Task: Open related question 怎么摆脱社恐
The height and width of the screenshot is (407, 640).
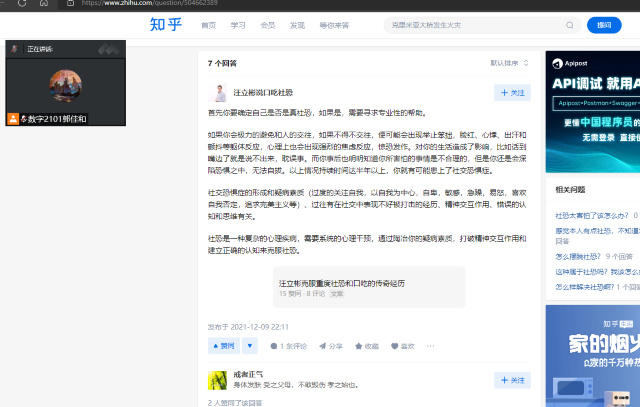Action: (578, 256)
